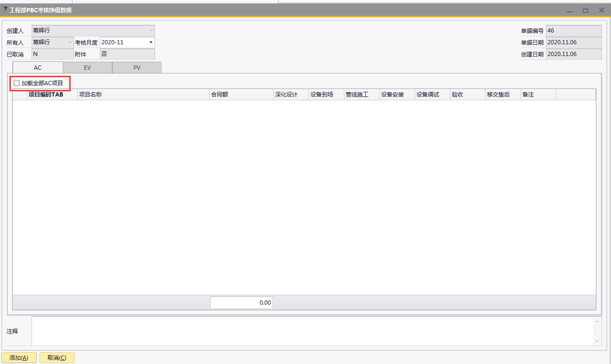The image size is (611, 364).
Task: Enable the 加载全部AC项目 checkbox
Action: coord(17,83)
